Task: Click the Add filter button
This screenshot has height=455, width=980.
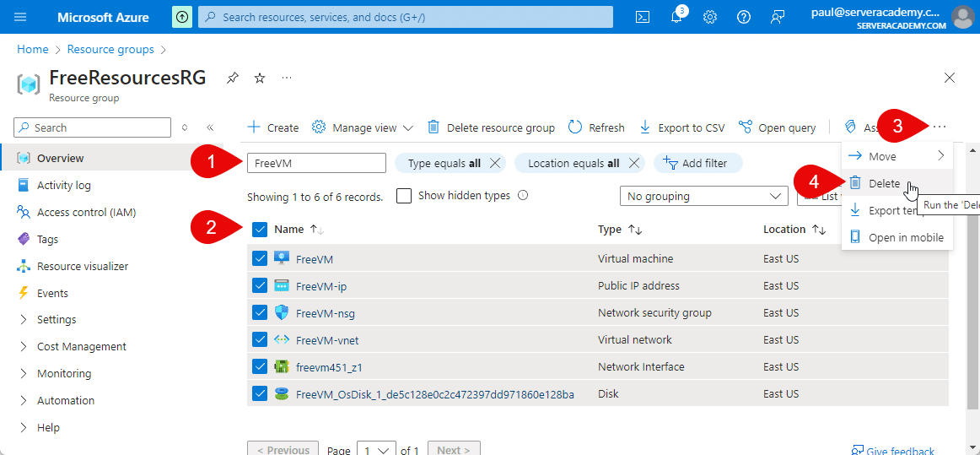Action: (696, 163)
